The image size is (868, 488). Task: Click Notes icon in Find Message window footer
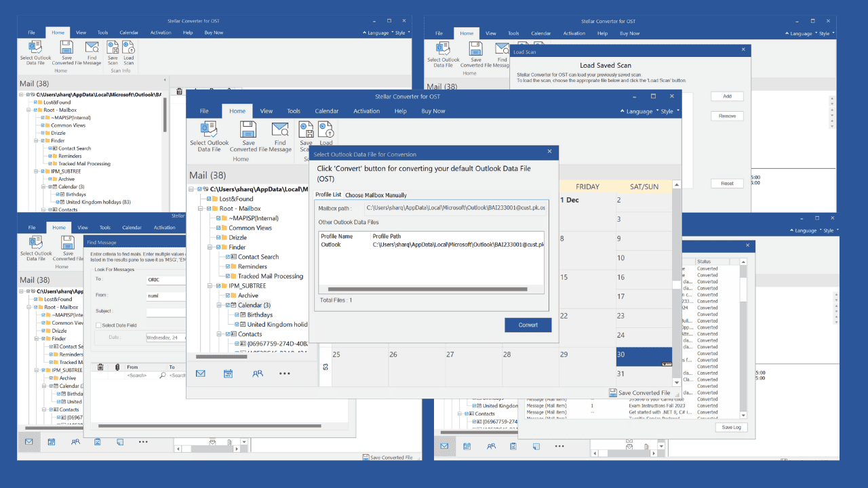tap(120, 442)
